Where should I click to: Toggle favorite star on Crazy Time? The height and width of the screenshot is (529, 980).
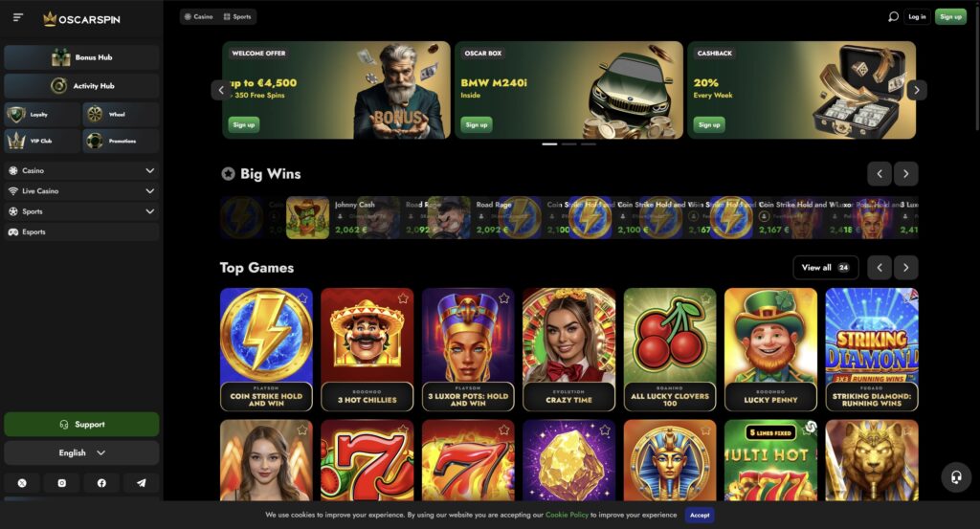605,298
